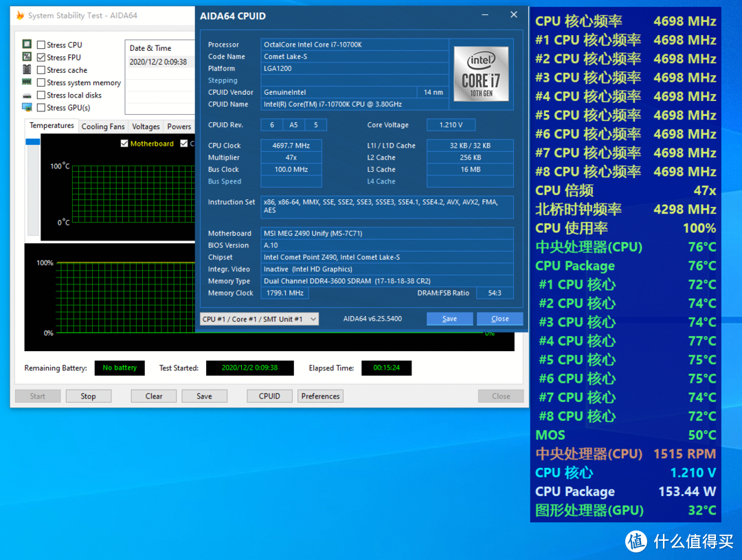This screenshot has width=742, height=560.
Task: Switch to the Voltages tab
Action: (146, 127)
